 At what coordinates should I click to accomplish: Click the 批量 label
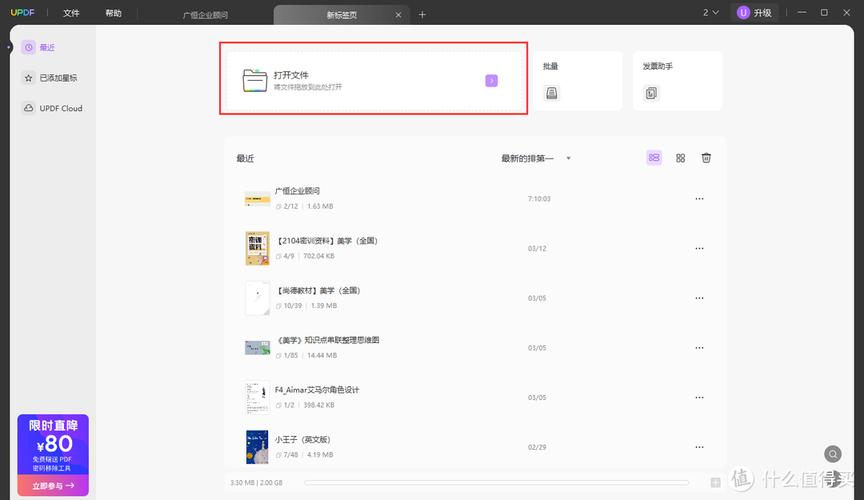[550, 66]
